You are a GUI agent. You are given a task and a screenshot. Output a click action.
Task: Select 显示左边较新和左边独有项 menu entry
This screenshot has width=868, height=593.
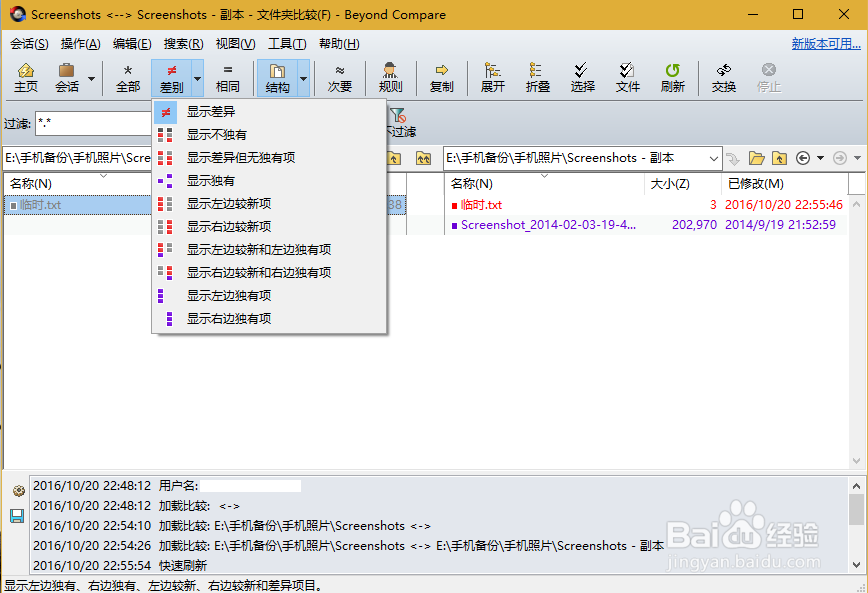click(269, 250)
